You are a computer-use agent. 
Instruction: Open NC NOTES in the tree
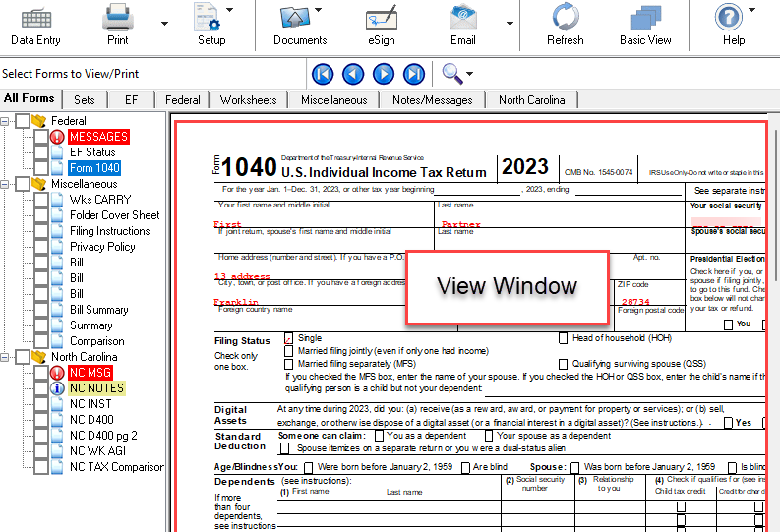click(96, 388)
